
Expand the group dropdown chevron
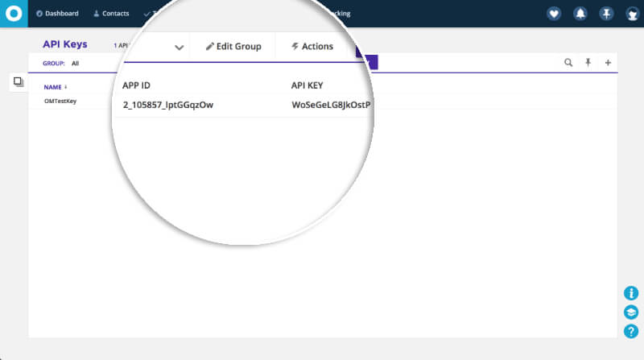click(179, 48)
